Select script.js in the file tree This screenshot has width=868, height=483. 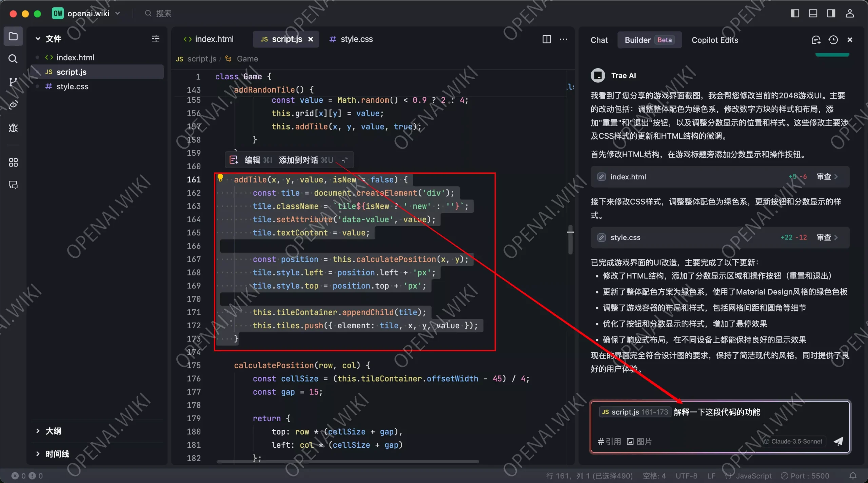point(98,72)
